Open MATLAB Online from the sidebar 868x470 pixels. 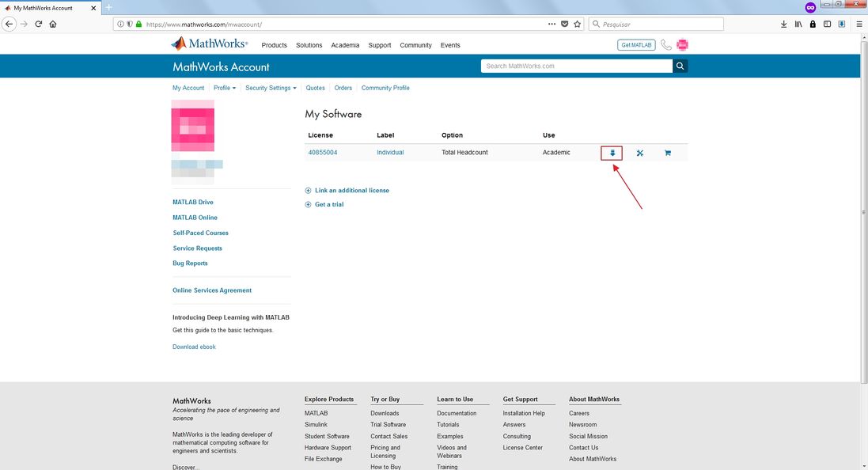coord(195,218)
